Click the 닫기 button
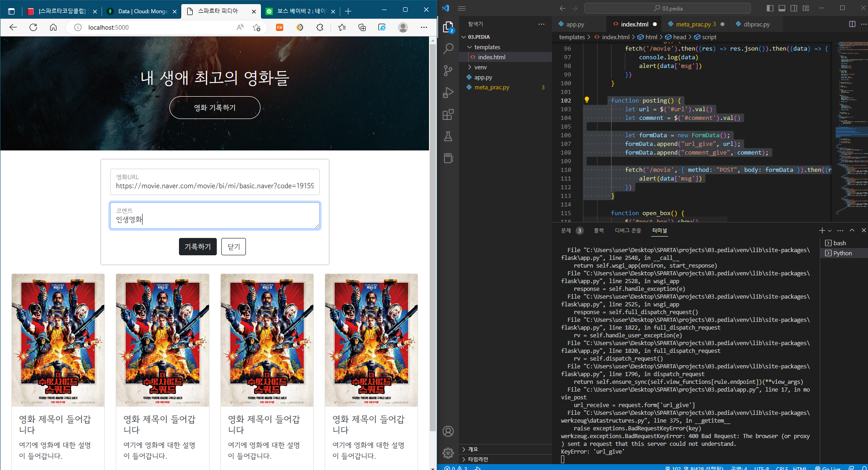The height and width of the screenshot is (470, 868). (x=234, y=247)
